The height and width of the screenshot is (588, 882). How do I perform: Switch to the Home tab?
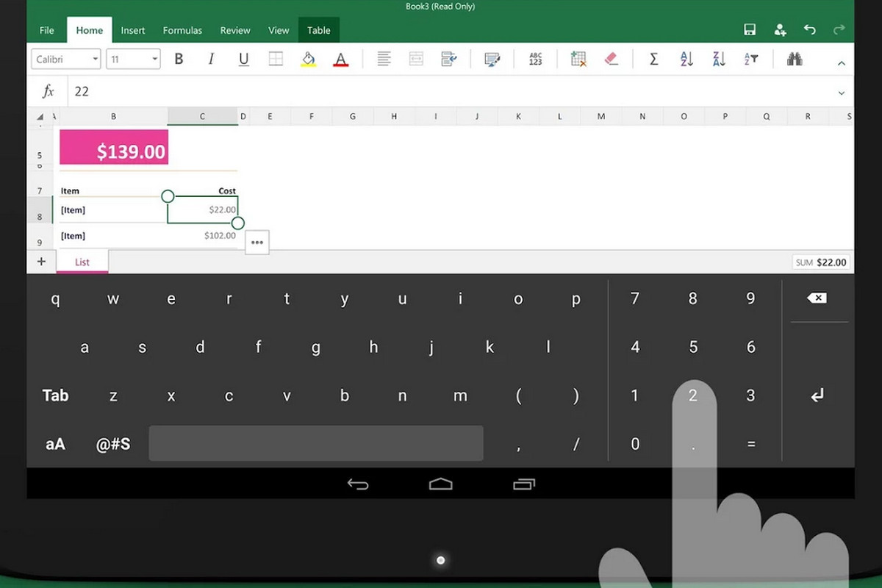(x=90, y=30)
